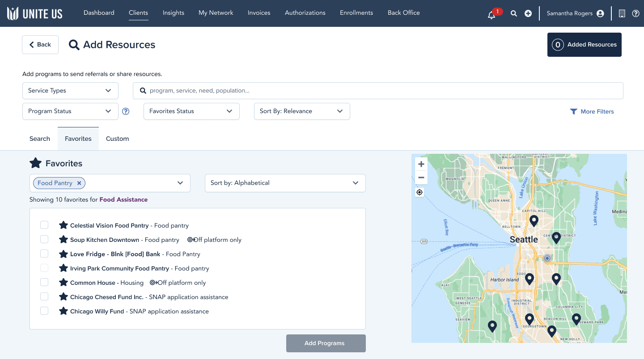Click the map pin near Harbor Island
The height and width of the screenshot is (359, 644).
click(529, 279)
